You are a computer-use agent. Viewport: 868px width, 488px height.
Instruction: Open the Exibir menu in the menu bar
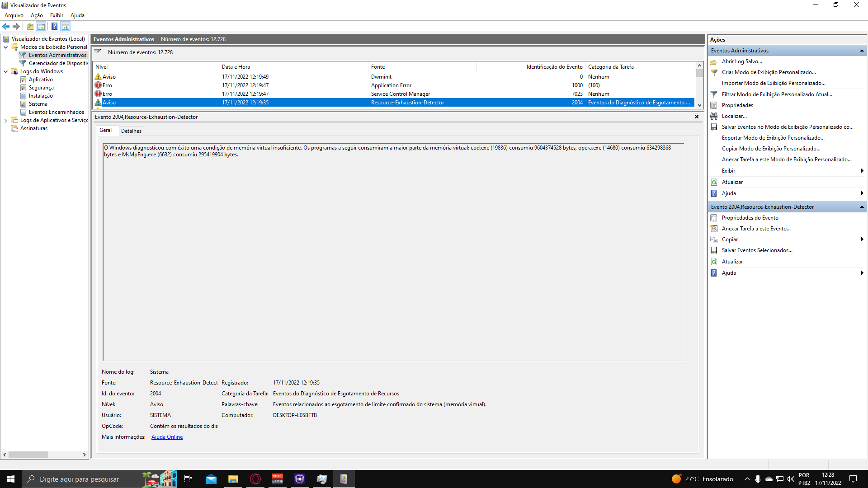click(x=57, y=15)
